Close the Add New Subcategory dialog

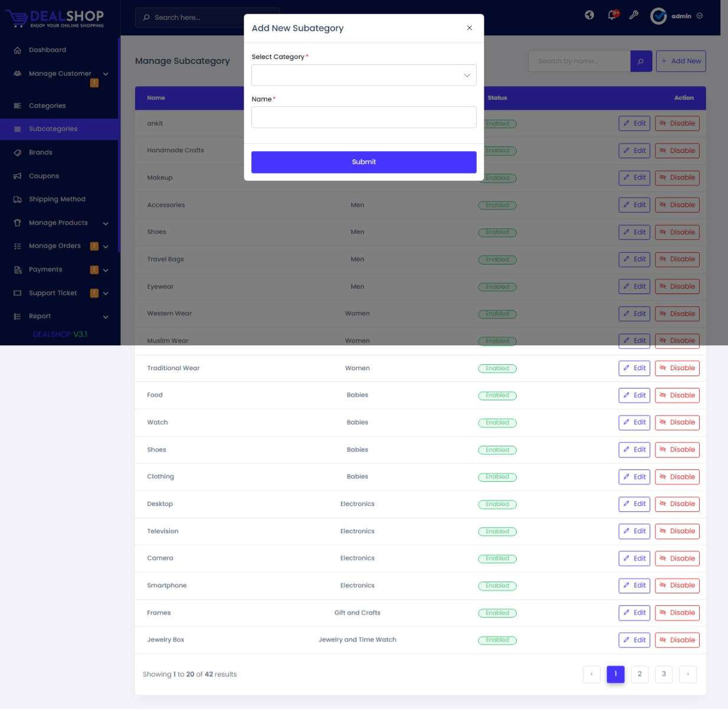(x=470, y=28)
